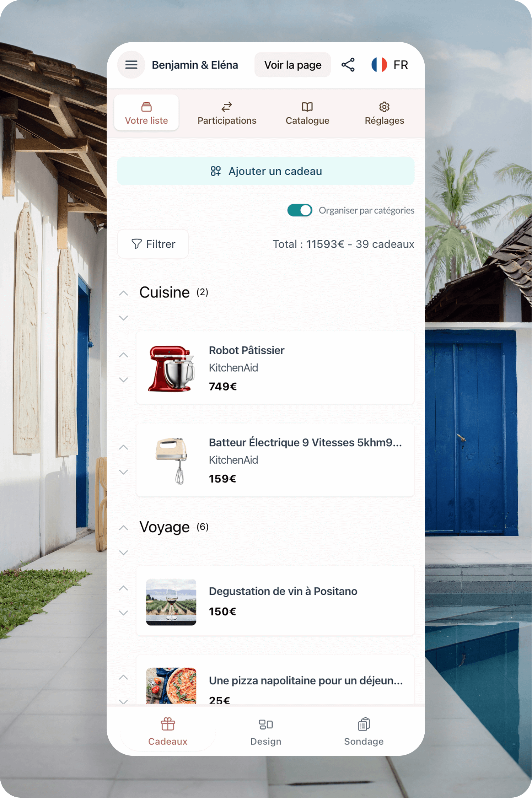The height and width of the screenshot is (808, 532).
Task: Move Robot Pâtissier item down
Action: click(123, 380)
